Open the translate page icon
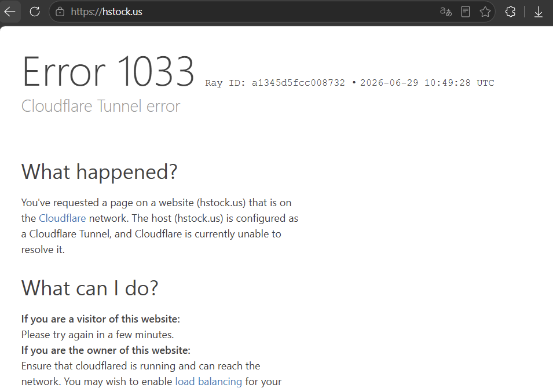553x392 pixels. 446,12
